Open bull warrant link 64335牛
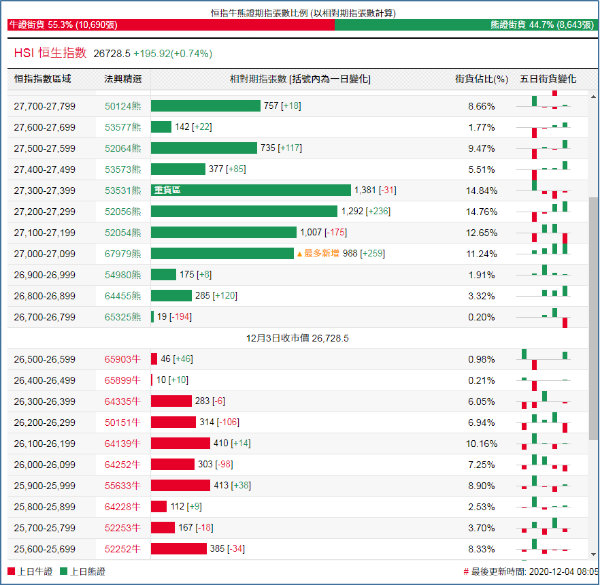 coord(122,401)
